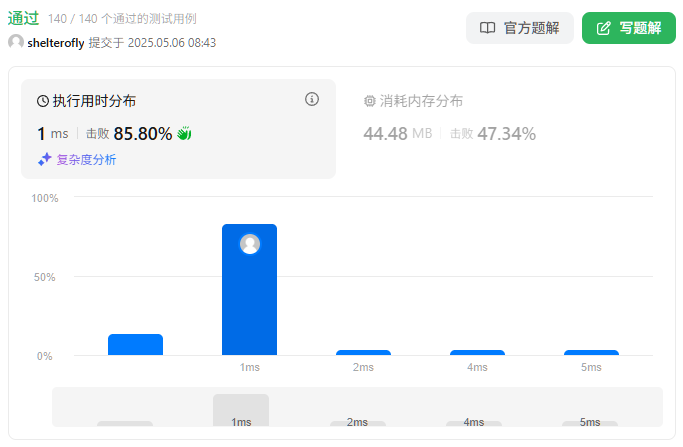The height and width of the screenshot is (447, 683).
Task: Click the 47.34% memory beat percentage
Action: click(507, 134)
